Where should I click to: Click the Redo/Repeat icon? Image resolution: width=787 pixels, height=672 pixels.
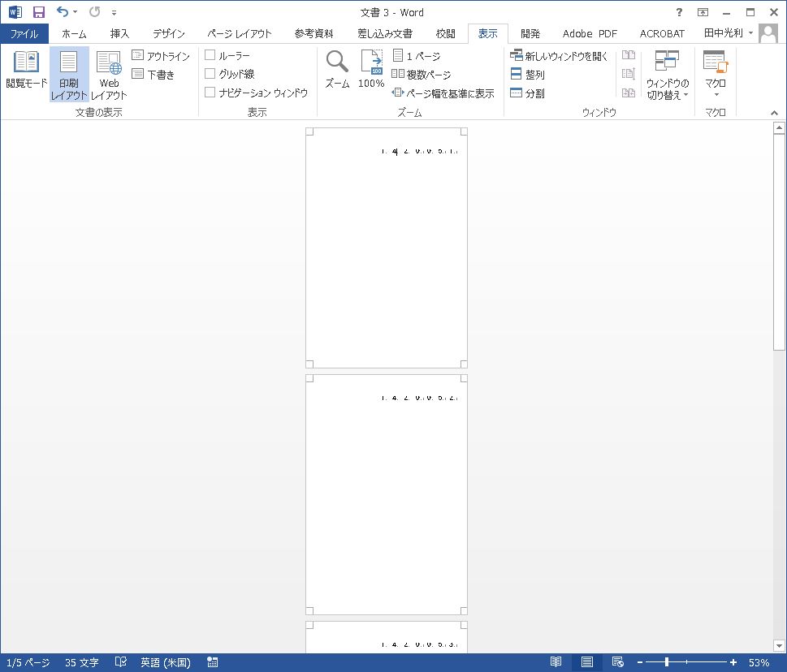click(94, 11)
